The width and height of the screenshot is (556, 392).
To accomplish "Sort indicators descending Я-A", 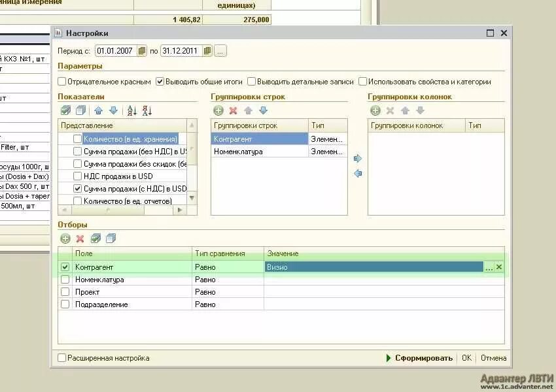I will [x=147, y=110].
